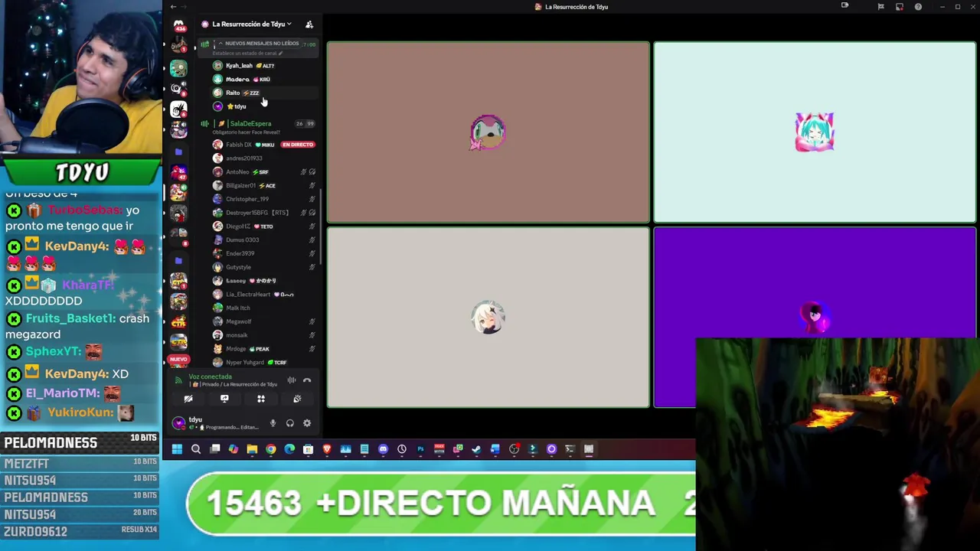980x551 pixels.
Task: Click Establece un estado de canal link
Action: point(248,54)
